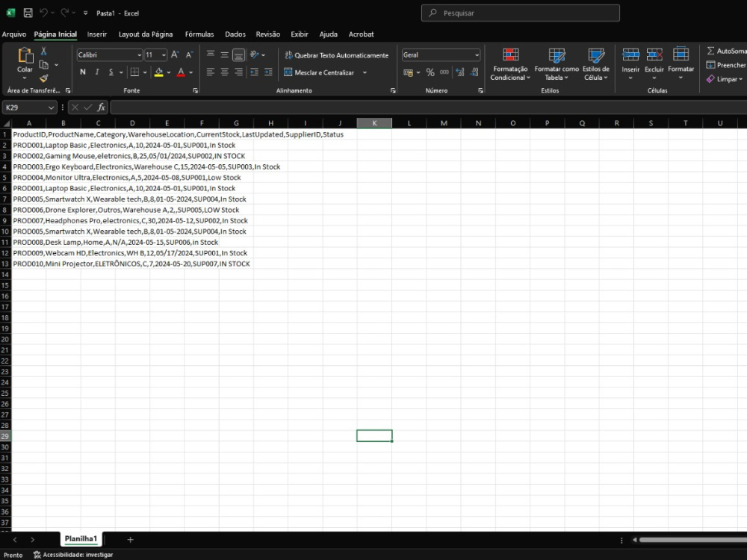Click Decrease Decimal icon
The image size is (747, 560).
point(474,72)
